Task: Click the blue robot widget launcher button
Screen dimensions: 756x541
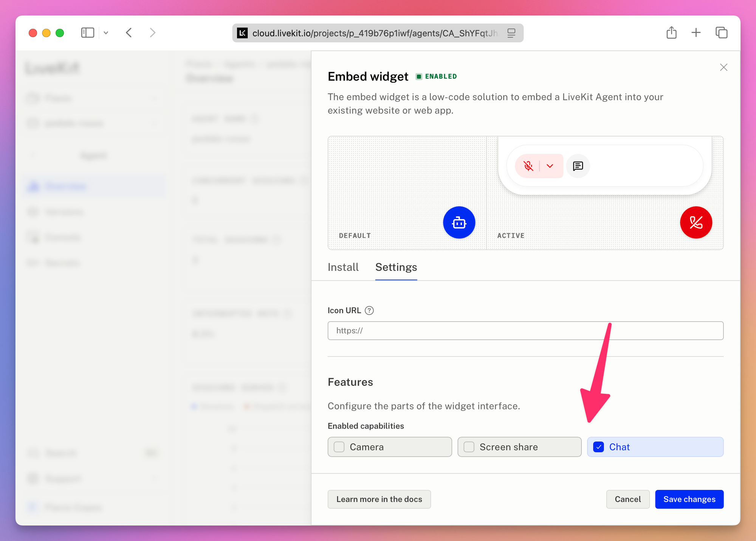Action: [459, 222]
